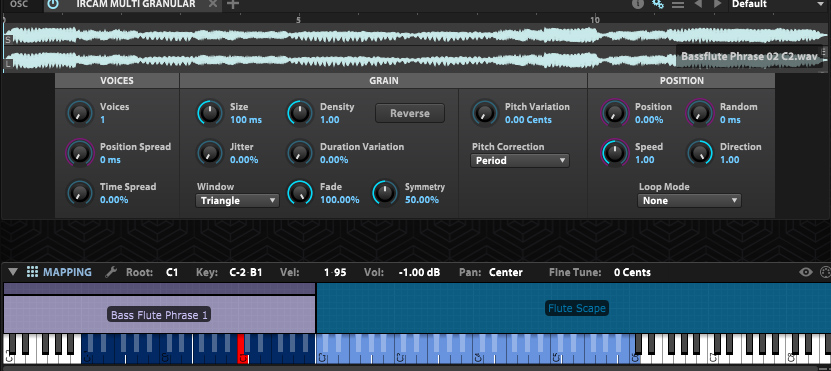Click the Jitter knob
Screen dimensions: 831x371
[210, 153]
